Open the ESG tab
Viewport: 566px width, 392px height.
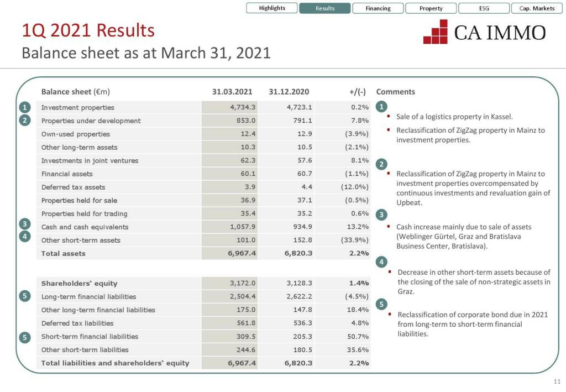[484, 8]
